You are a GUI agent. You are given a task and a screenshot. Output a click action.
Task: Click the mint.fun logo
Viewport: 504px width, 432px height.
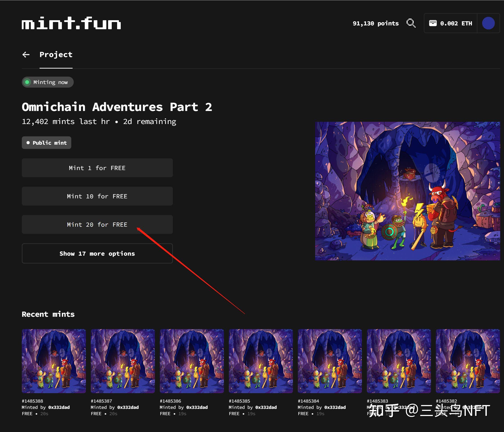71,23
